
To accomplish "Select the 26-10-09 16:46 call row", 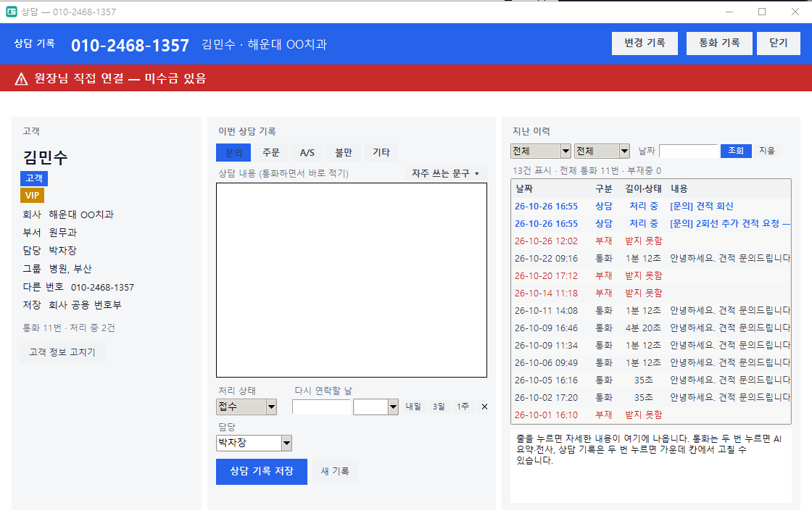I will pos(651,328).
